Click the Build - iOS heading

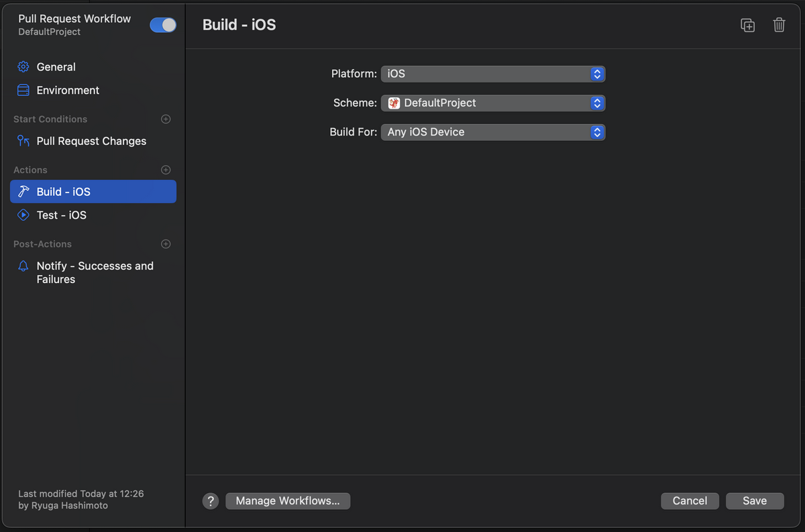(x=239, y=25)
